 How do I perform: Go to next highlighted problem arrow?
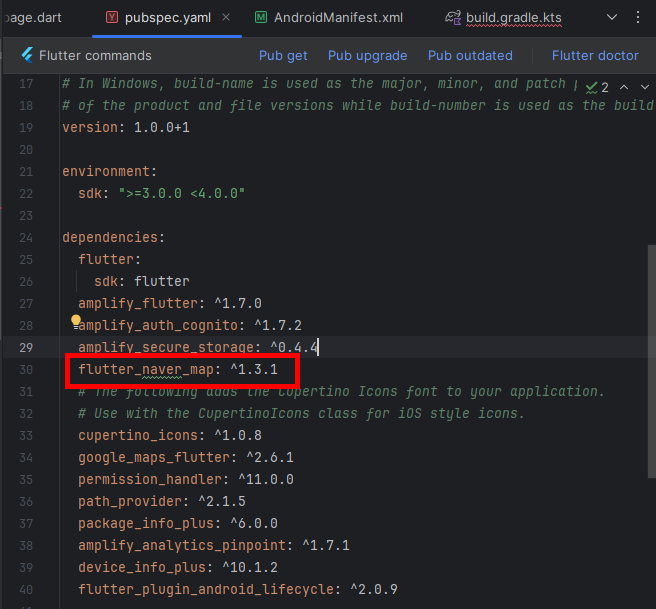645,87
